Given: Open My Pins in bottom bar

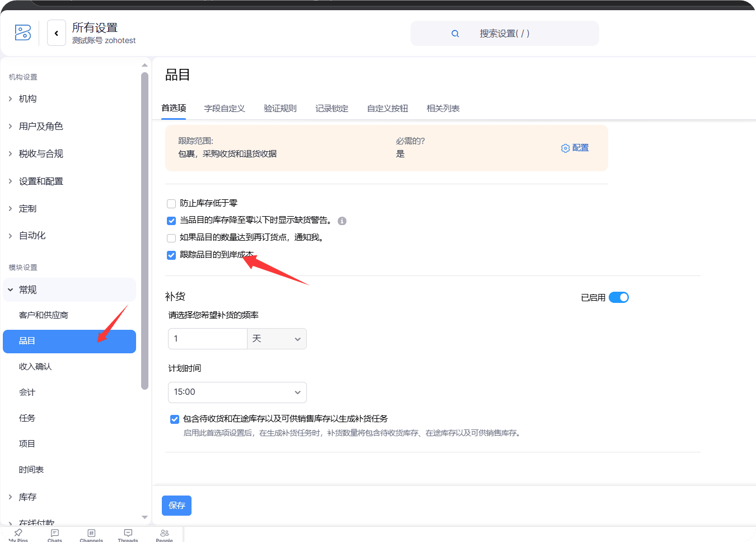Looking at the screenshot, I should point(18,535).
